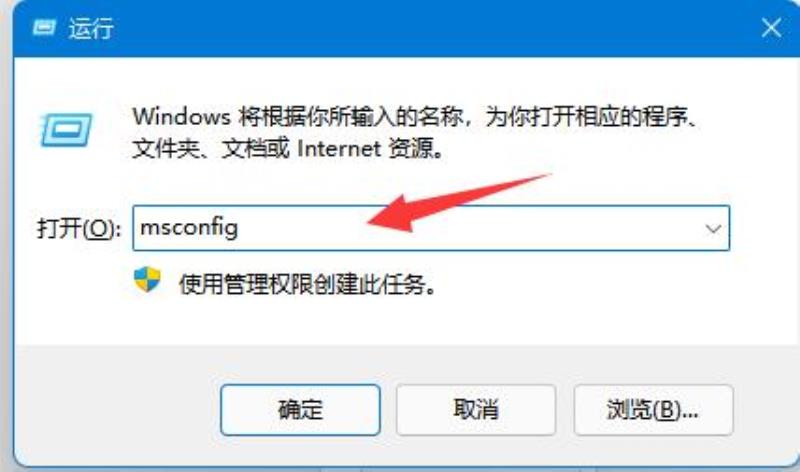800x472 pixels.
Task: Close the 运行 dialog with X
Action: (771, 28)
